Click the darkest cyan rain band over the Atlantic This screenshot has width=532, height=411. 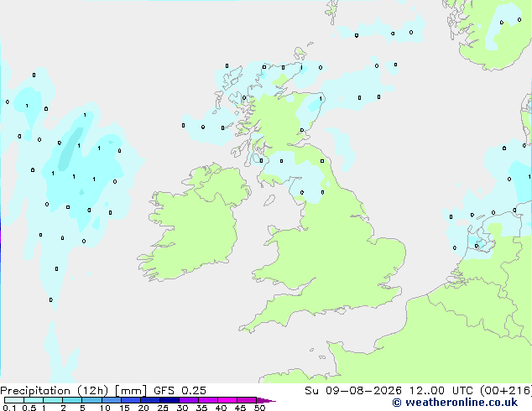pyautogui.click(x=71, y=148)
